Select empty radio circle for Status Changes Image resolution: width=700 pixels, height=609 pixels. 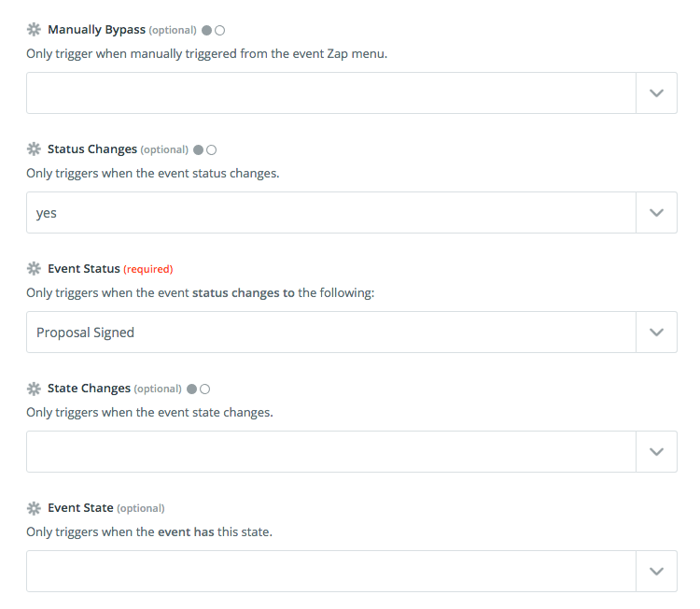click(x=212, y=150)
